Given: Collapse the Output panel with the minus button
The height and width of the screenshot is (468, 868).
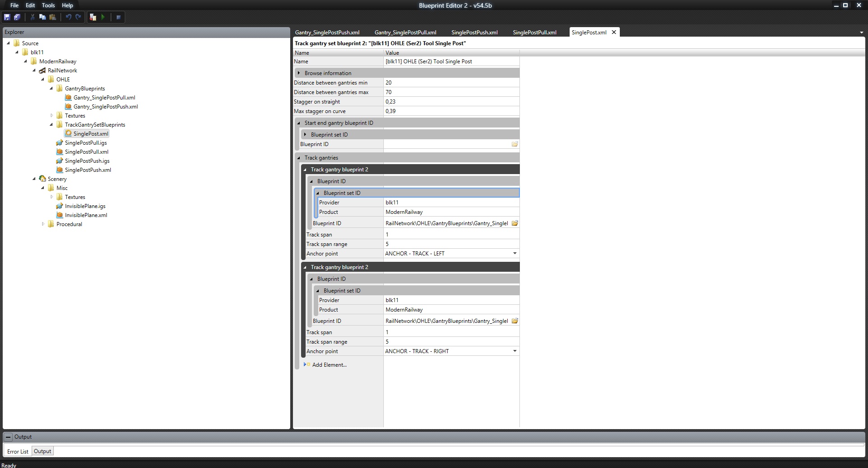Looking at the screenshot, I should click(8, 437).
